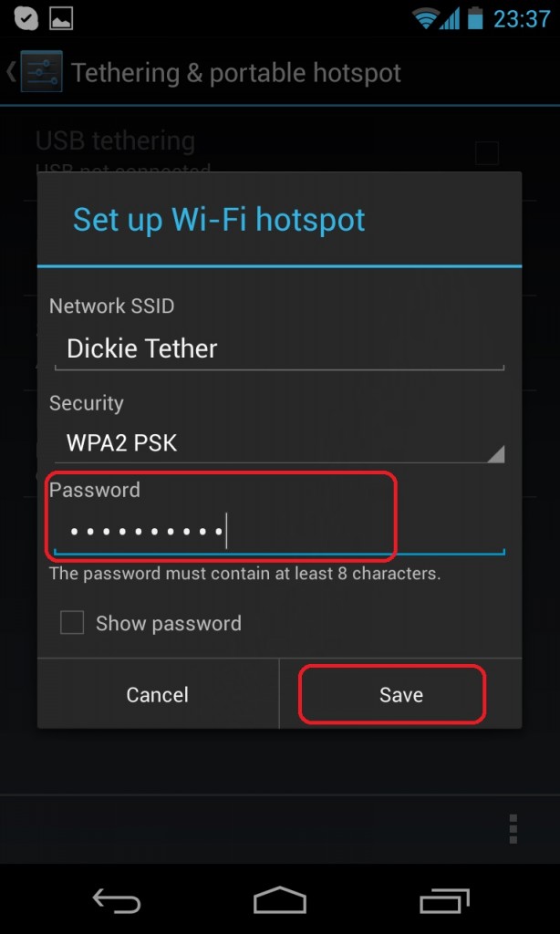Image resolution: width=560 pixels, height=934 pixels.
Task: Open the three-dot overflow menu
Action: (513, 828)
